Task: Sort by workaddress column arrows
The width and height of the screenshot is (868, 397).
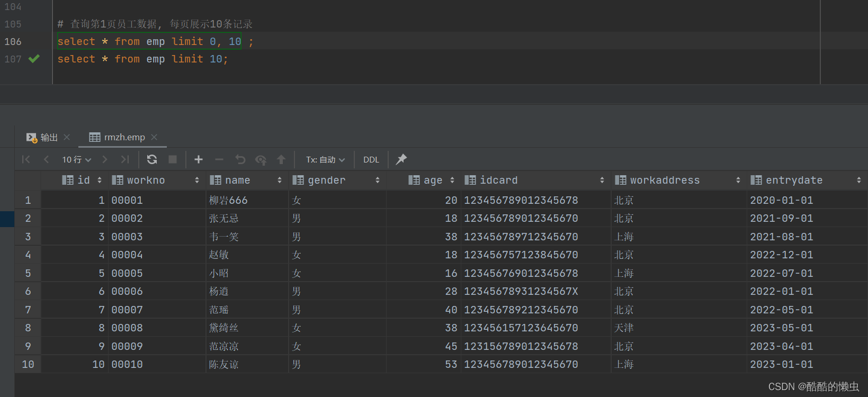Action: 738,180
